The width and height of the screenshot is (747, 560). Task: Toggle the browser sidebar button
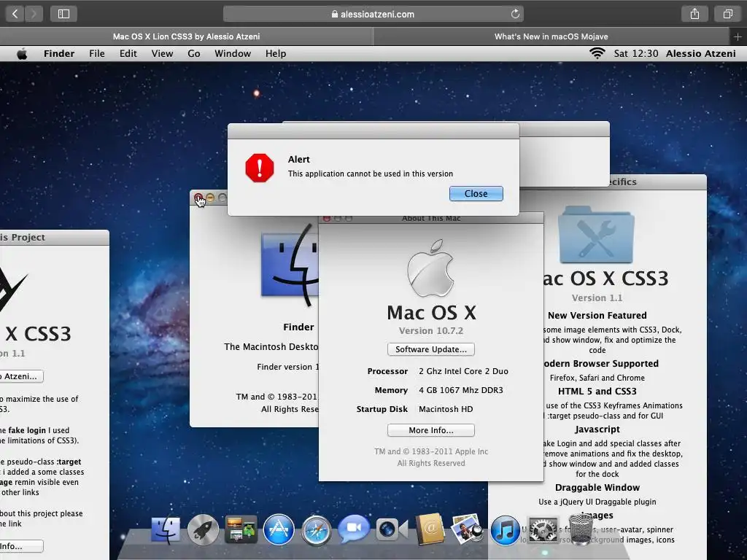point(64,14)
